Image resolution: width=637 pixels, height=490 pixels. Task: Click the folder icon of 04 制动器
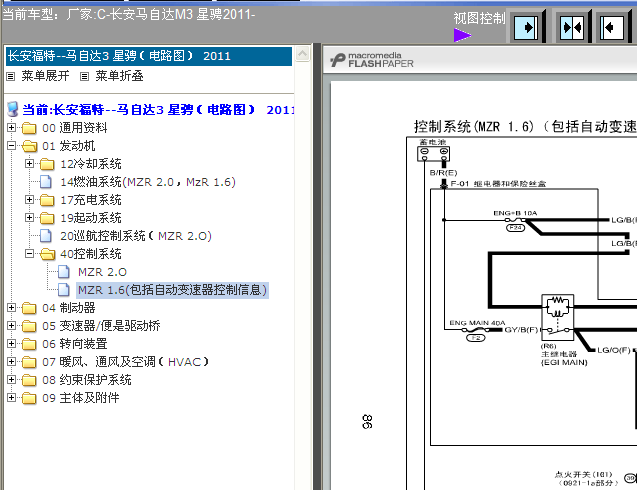[x=29, y=308]
